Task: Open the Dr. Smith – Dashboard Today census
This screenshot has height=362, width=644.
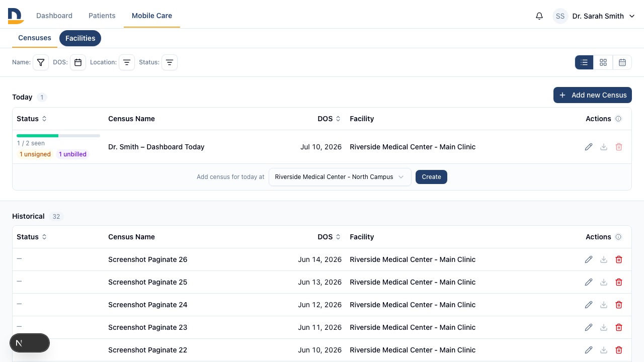Action: pos(156,147)
